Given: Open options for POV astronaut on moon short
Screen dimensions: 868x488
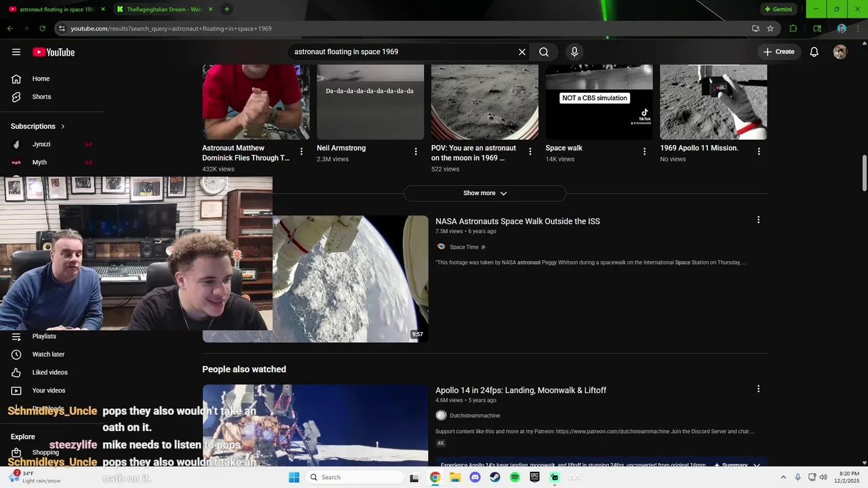Looking at the screenshot, I should [530, 152].
